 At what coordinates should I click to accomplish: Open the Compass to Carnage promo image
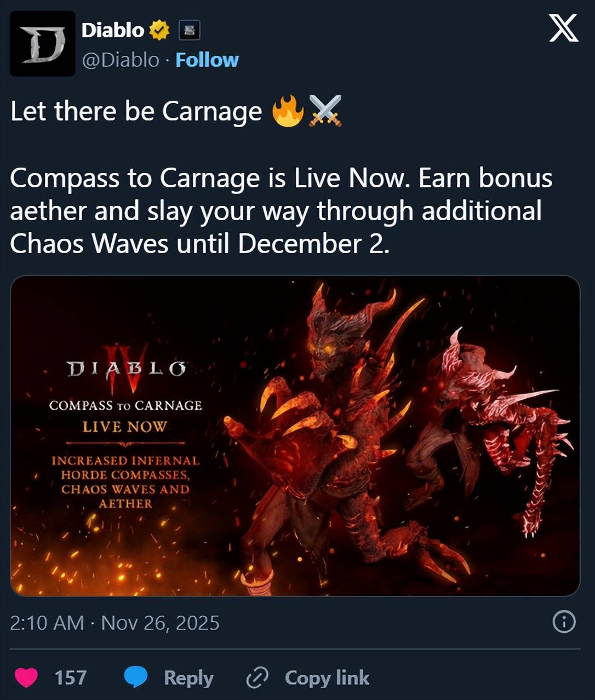tap(295, 436)
